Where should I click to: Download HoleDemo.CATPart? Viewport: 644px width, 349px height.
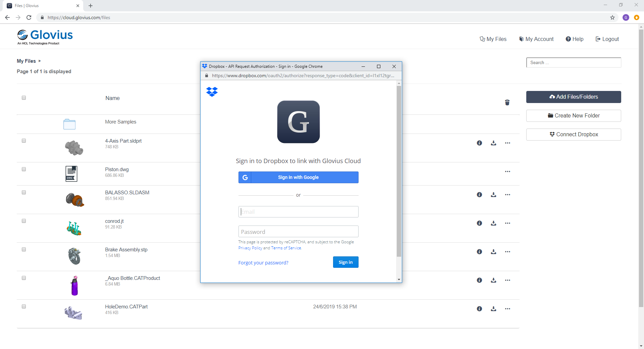493,309
